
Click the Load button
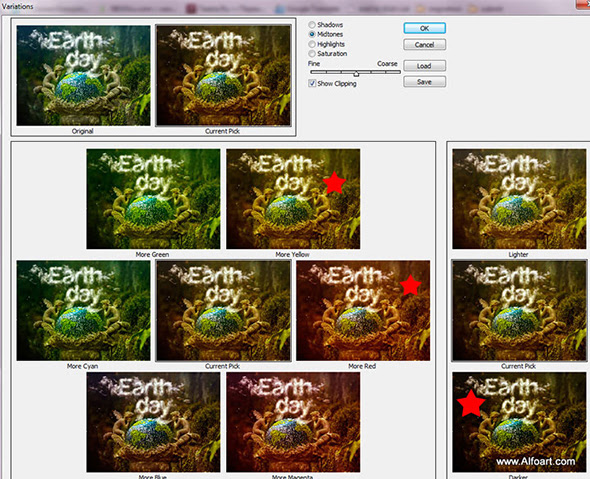424,66
